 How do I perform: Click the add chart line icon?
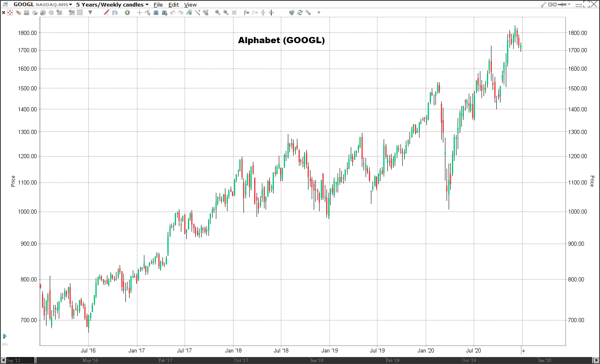click(72, 13)
